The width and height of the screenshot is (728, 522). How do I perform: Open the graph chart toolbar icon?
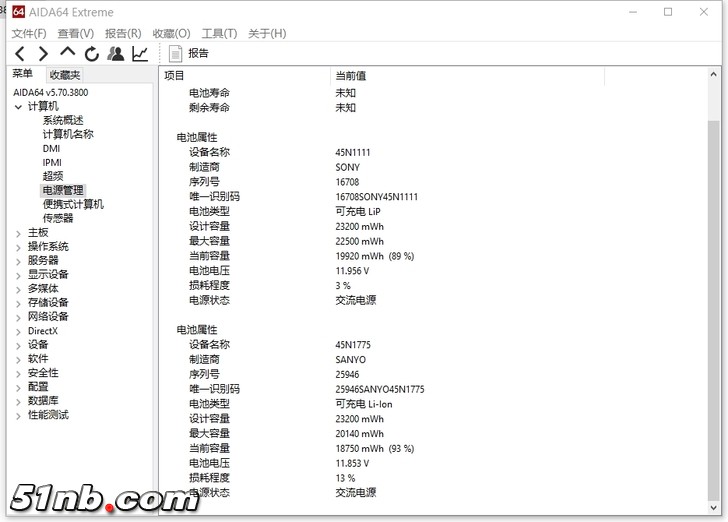140,54
